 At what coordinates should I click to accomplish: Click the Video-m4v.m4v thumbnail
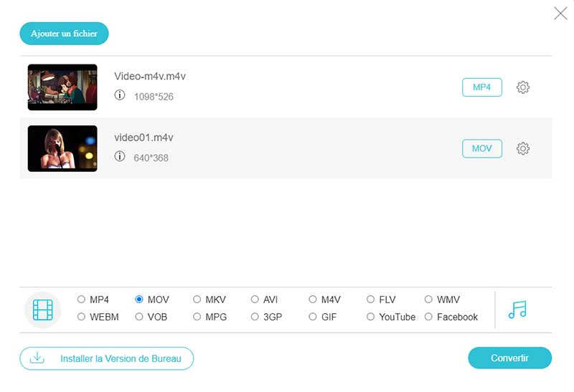pyautogui.click(x=62, y=87)
